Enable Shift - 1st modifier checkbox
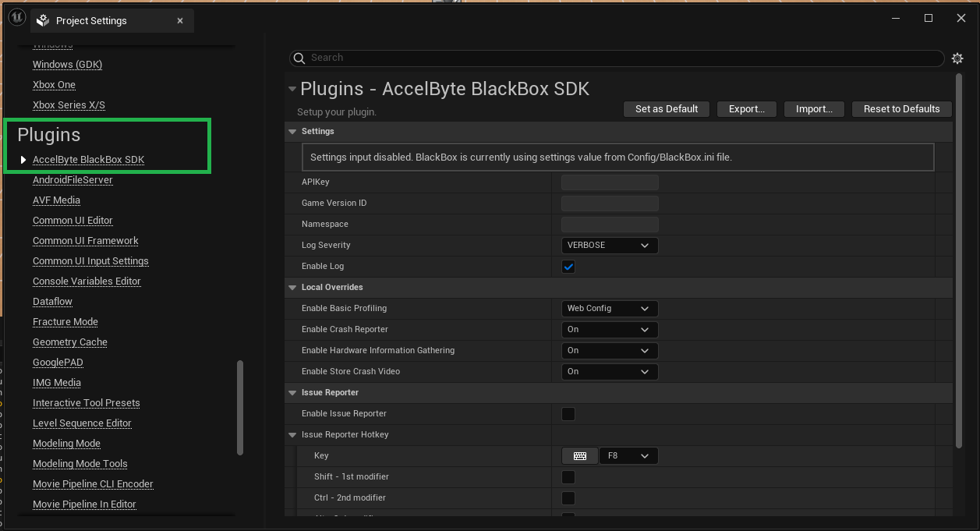Viewport: 980px width, 531px height. coord(568,477)
